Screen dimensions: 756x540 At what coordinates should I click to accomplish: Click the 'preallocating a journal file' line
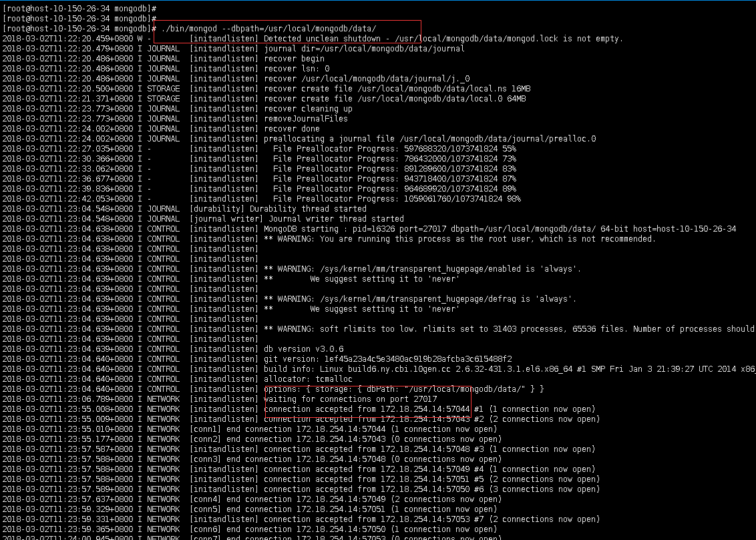pyautogui.click(x=299, y=139)
